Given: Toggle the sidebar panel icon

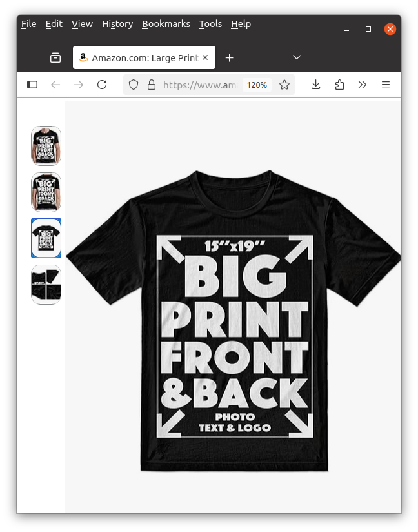Looking at the screenshot, I should tap(32, 85).
